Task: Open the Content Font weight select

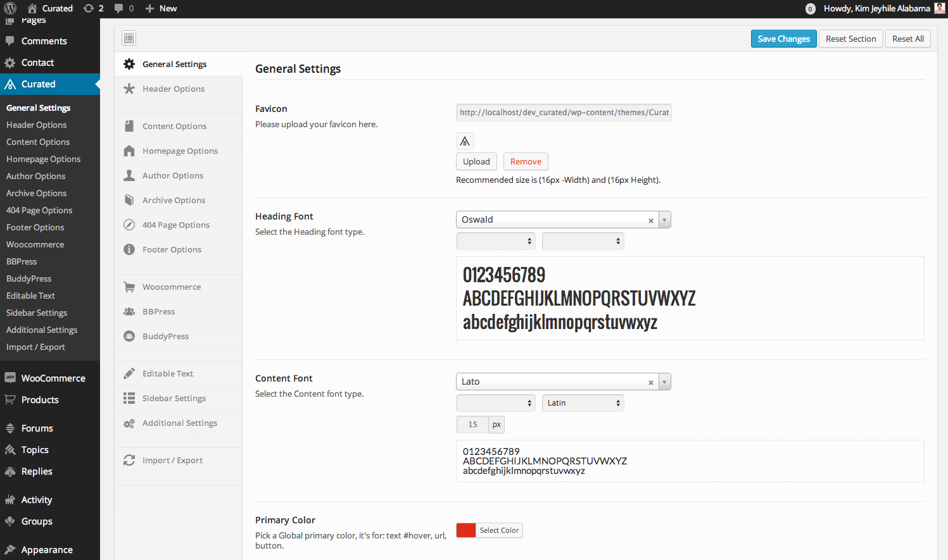Action: point(496,403)
